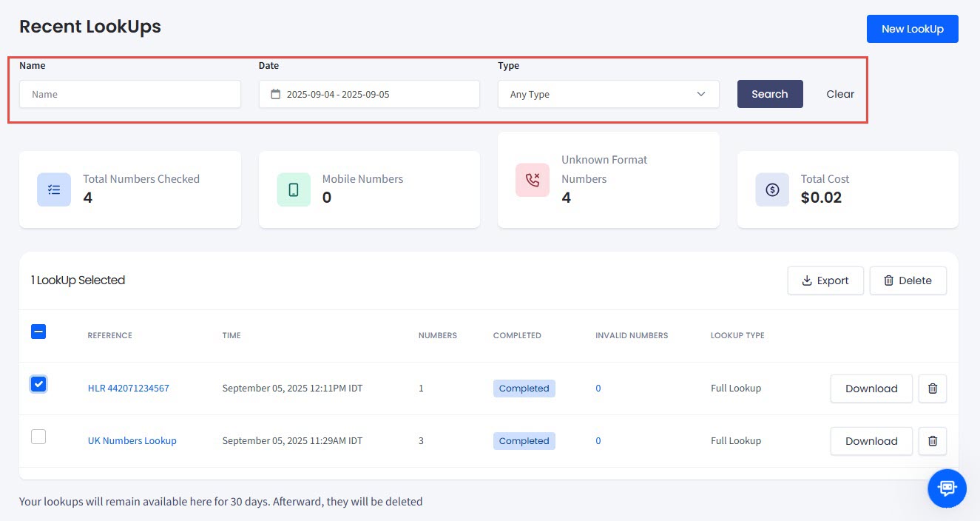This screenshot has height=521, width=980.
Task: Click the 30 days retention notice text
Action: (221, 502)
